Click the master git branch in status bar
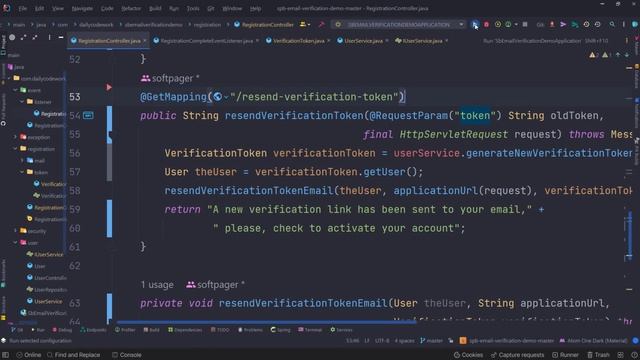This screenshot has width=640, height=360. tap(431, 340)
